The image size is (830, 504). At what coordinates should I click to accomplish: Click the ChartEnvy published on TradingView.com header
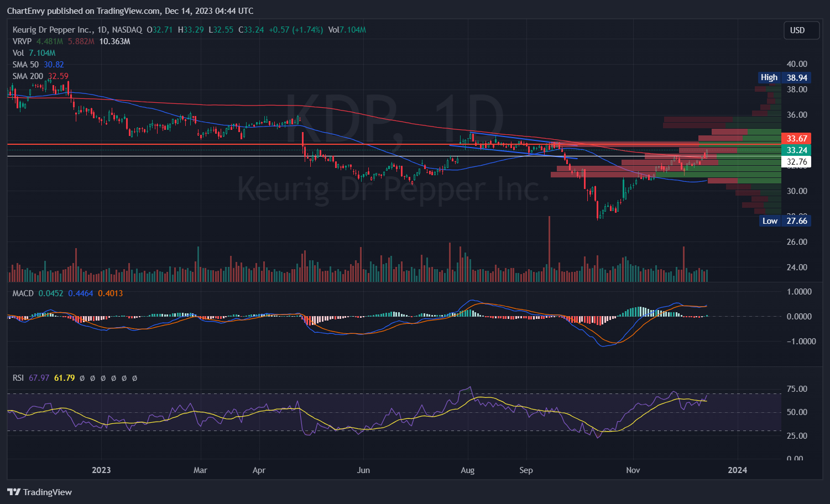click(130, 11)
